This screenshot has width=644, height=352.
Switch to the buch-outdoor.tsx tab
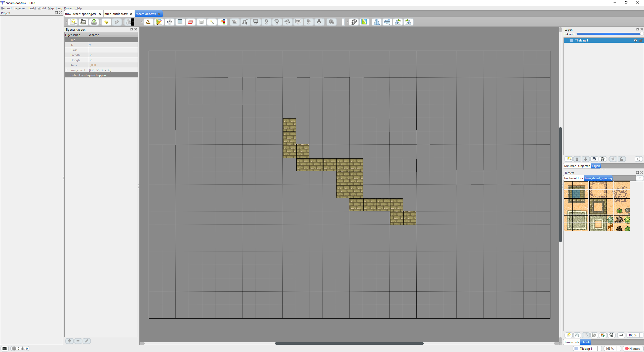point(116,14)
